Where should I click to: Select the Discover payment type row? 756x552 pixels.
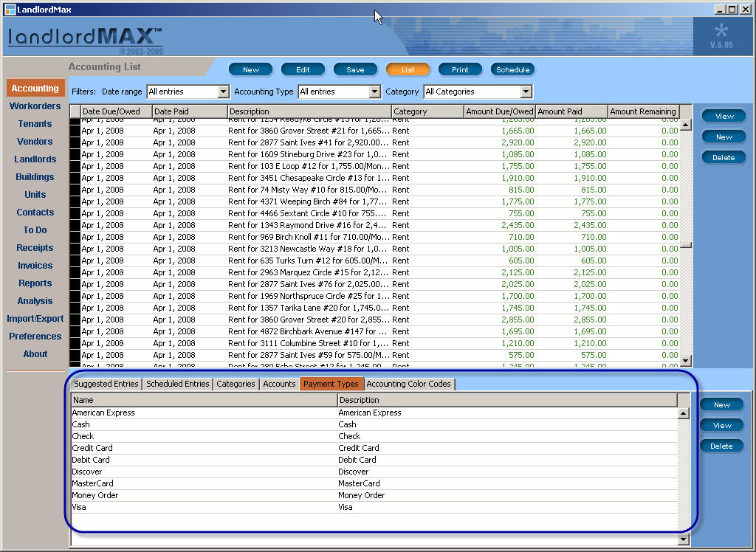click(x=374, y=472)
